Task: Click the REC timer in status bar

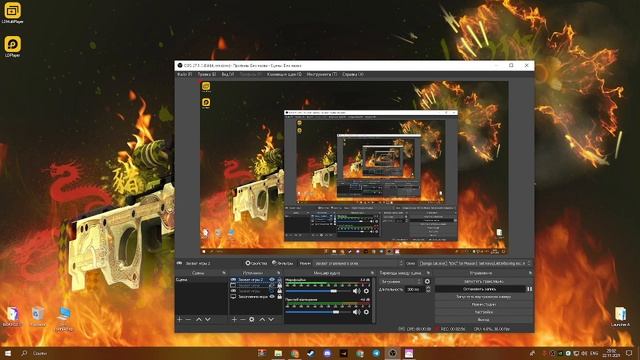Action: click(x=452, y=329)
